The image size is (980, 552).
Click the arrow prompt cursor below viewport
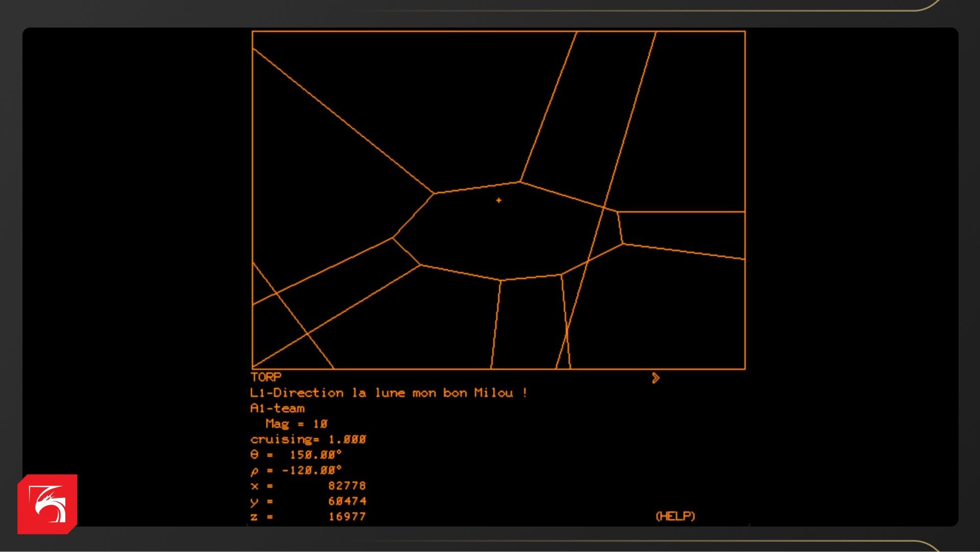tap(656, 378)
